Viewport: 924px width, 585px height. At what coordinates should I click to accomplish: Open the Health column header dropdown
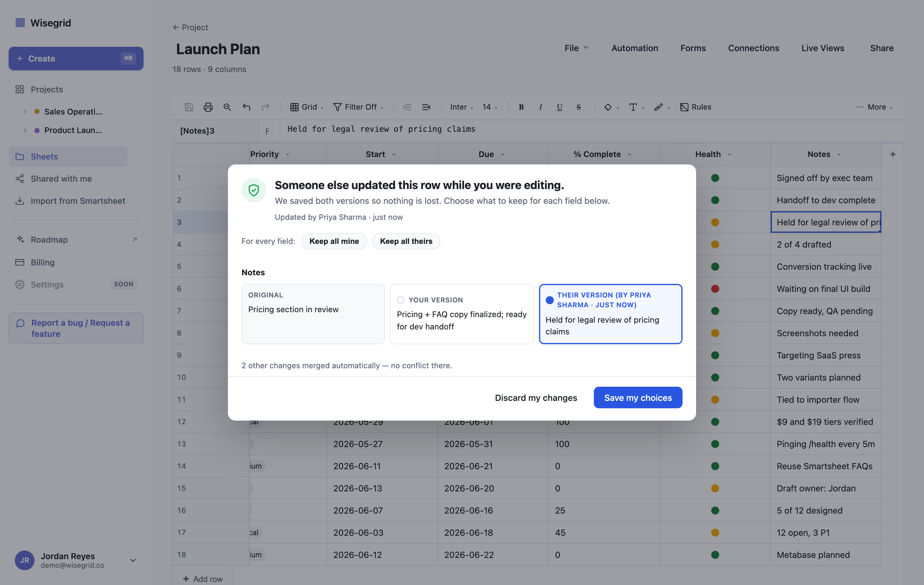point(729,155)
